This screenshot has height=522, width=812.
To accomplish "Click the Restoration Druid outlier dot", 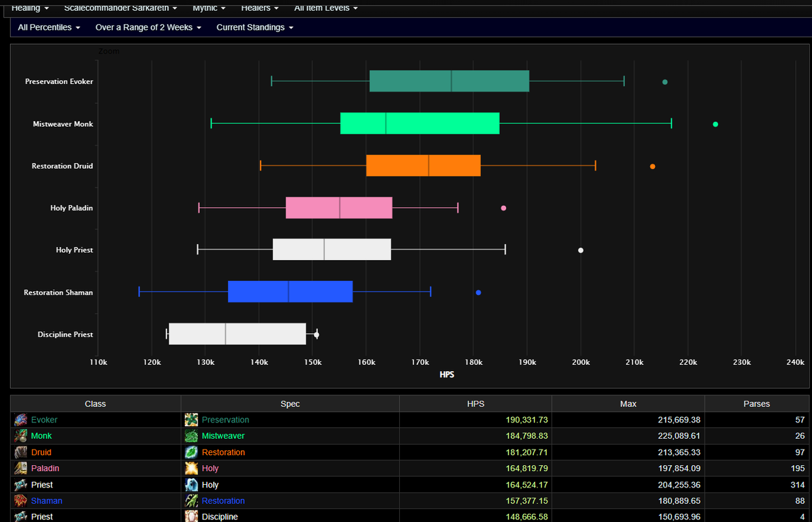I will point(652,166).
